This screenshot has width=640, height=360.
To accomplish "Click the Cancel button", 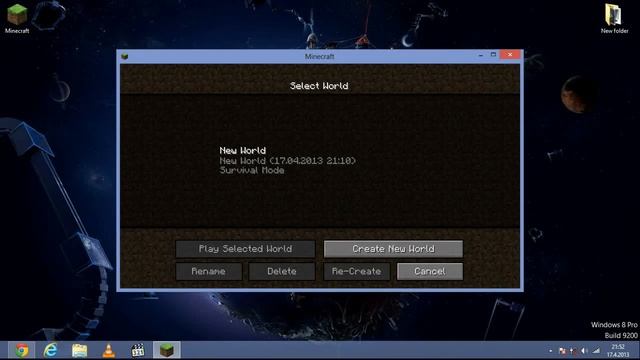I will point(430,271).
